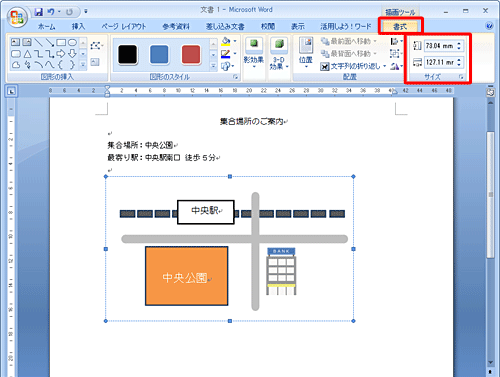Image resolution: width=500 pixels, height=377 pixels.
Task: Click the Save icon in Quick Access
Action: (39, 12)
